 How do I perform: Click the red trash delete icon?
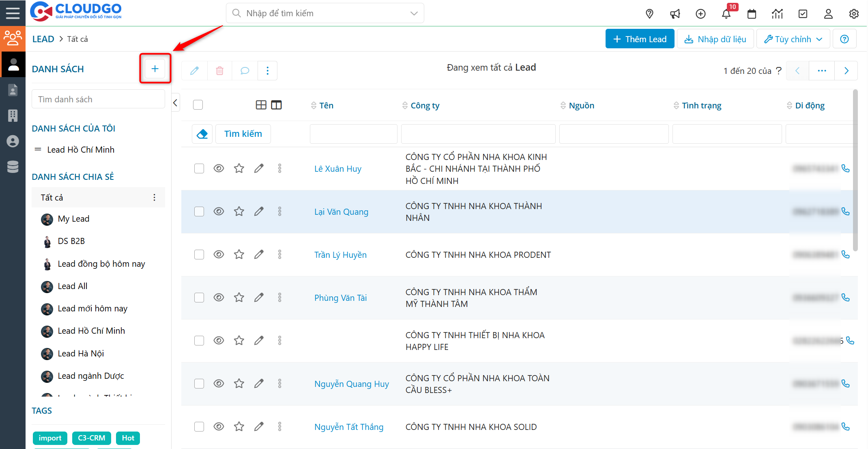click(219, 71)
